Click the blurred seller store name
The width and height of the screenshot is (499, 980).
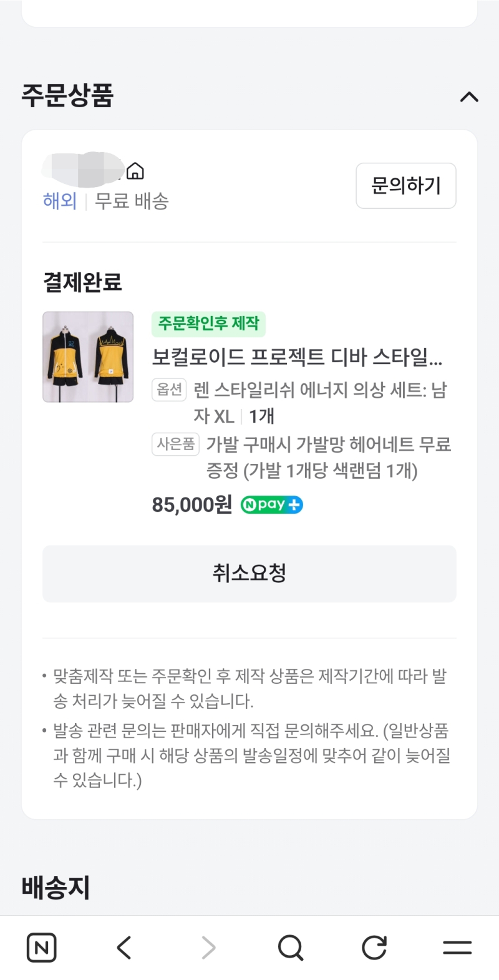click(x=82, y=169)
